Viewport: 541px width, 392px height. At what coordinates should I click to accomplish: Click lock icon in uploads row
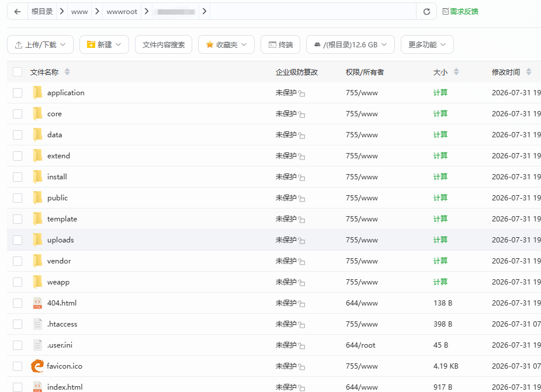tap(301, 241)
